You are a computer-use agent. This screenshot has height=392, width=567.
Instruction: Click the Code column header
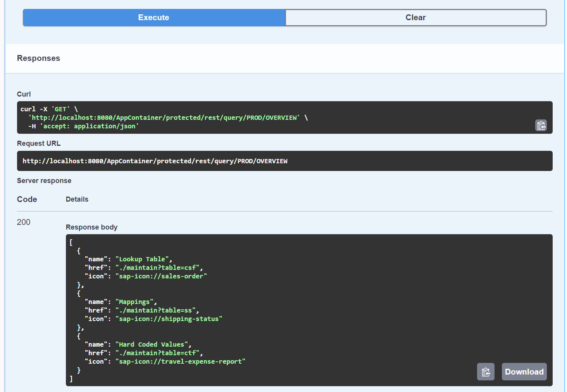coord(27,199)
